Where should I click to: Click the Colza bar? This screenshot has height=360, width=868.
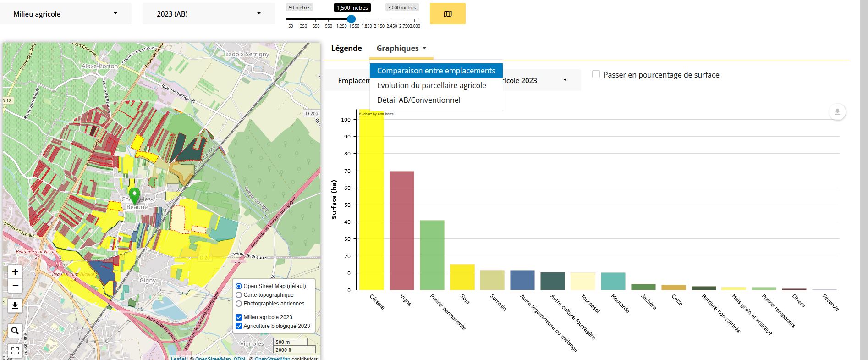(x=674, y=288)
